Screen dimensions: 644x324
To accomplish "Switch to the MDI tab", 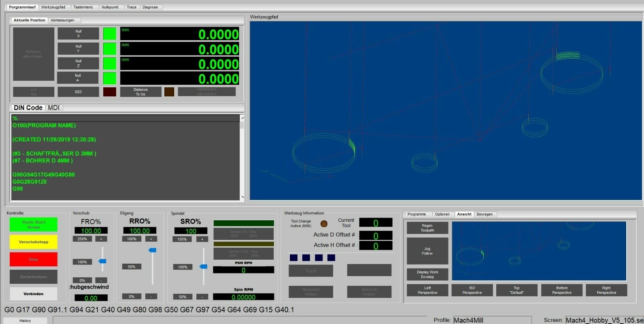I will (x=54, y=108).
